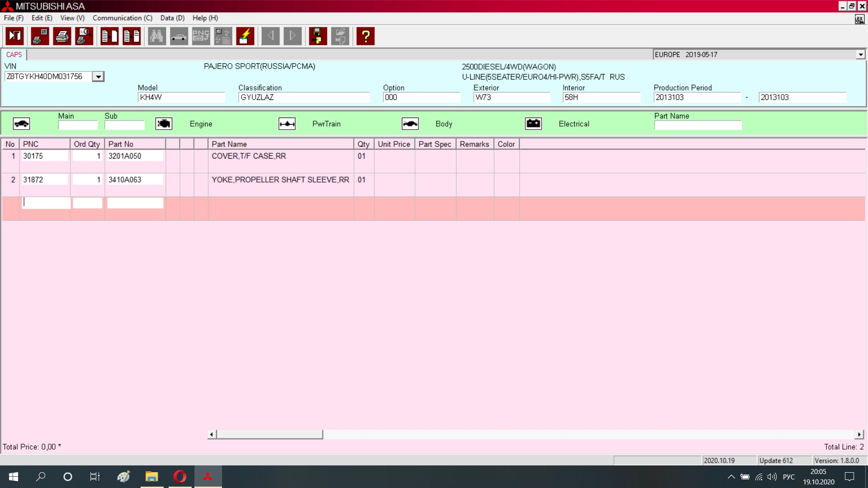The width and height of the screenshot is (868, 488).
Task: Select the PwrTrain category icon
Action: 287,124
